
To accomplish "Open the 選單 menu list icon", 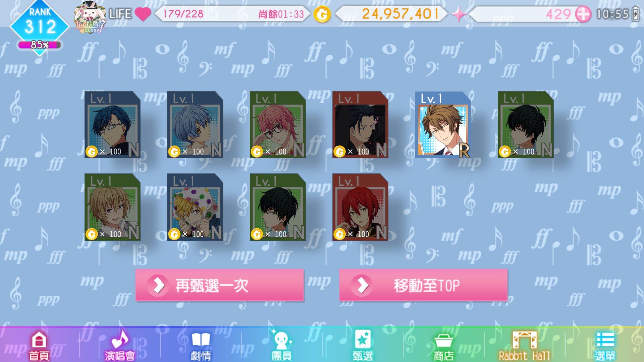I will pos(605,346).
